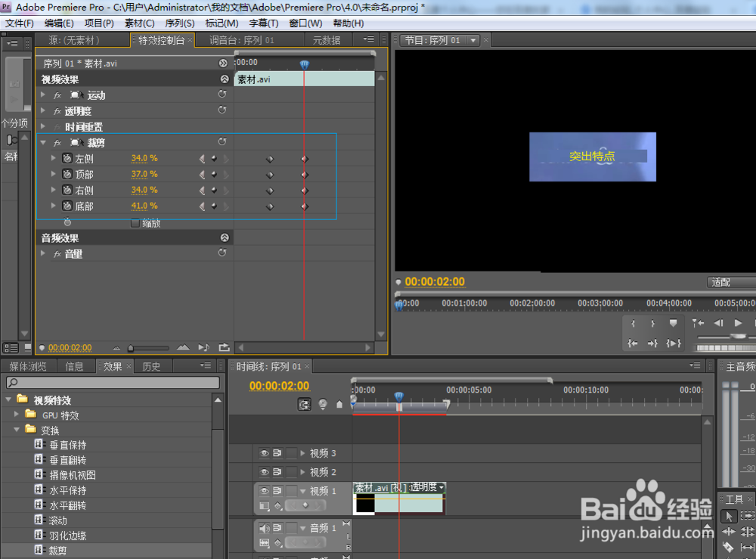Screen dimensions: 756x559
Task: Reset the 运动 effect parameters
Action: coord(222,95)
